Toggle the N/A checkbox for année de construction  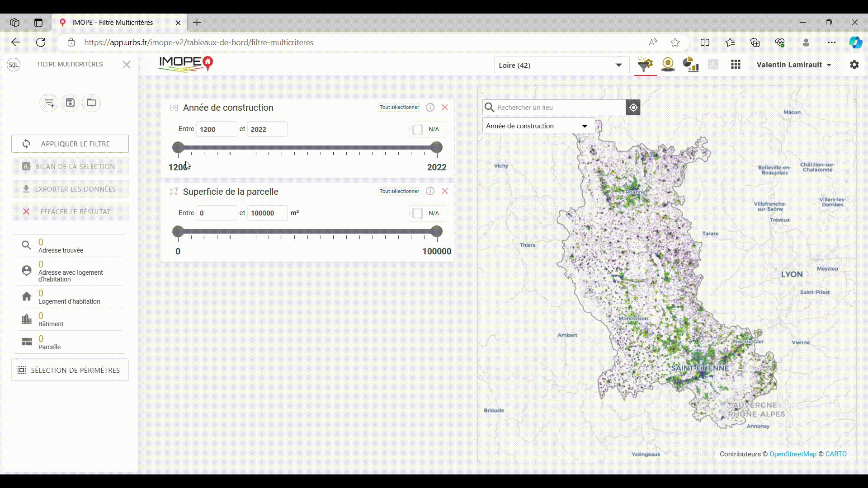pyautogui.click(x=417, y=129)
